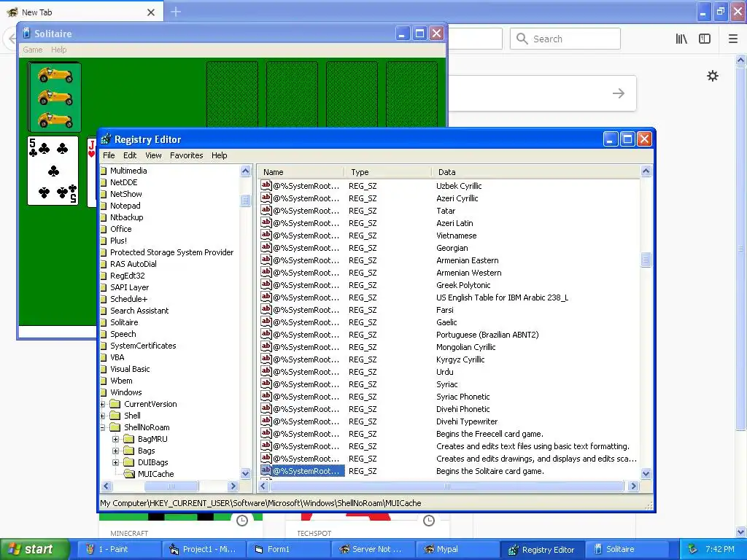Switch to the 1 - Paint taskbar button
This screenshot has width=747, height=560.
pyautogui.click(x=119, y=549)
